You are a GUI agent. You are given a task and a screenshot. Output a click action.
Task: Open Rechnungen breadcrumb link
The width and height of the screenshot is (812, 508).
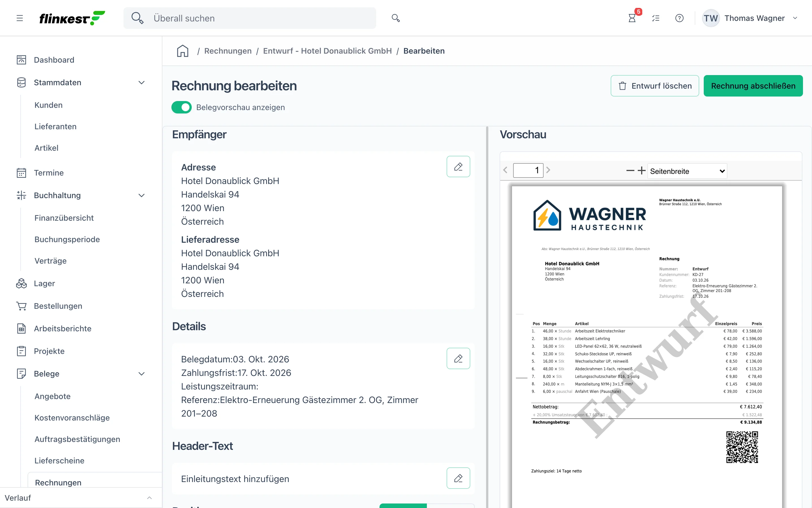coord(228,51)
